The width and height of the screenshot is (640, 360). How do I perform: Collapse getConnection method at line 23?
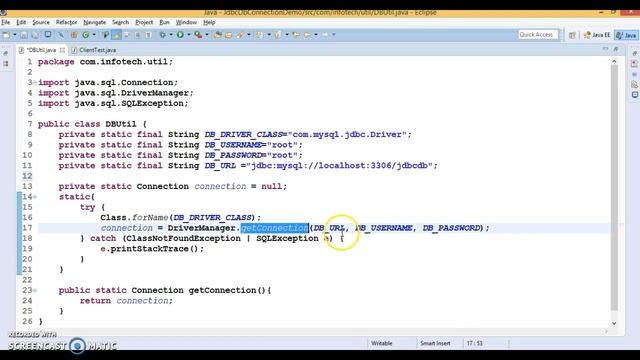[x=35, y=291]
